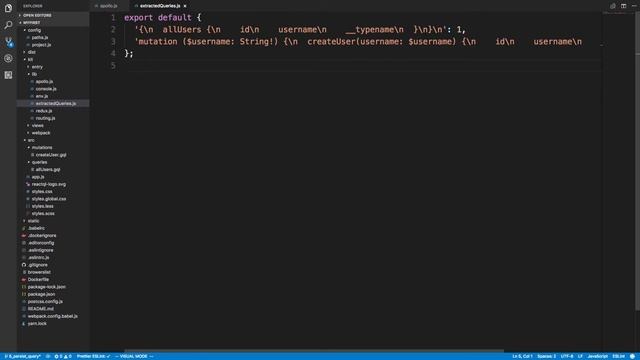
Task: Open .babelrc in the file tree
Action: pyautogui.click(x=36, y=228)
